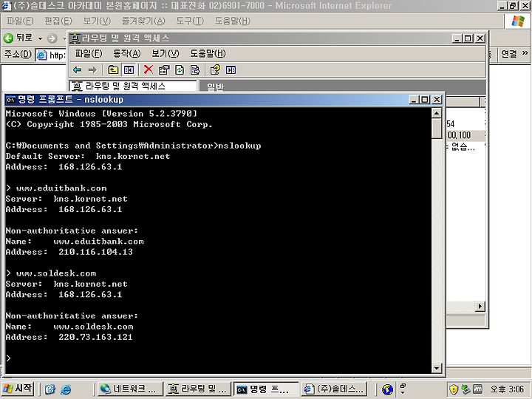Viewport: 532px width, 399px height.
Task: Expand links toolbar chevron in IE
Action: (525, 53)
